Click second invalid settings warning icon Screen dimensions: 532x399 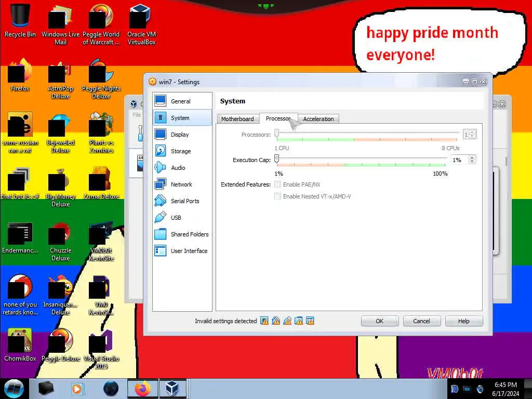coord(276,321)
